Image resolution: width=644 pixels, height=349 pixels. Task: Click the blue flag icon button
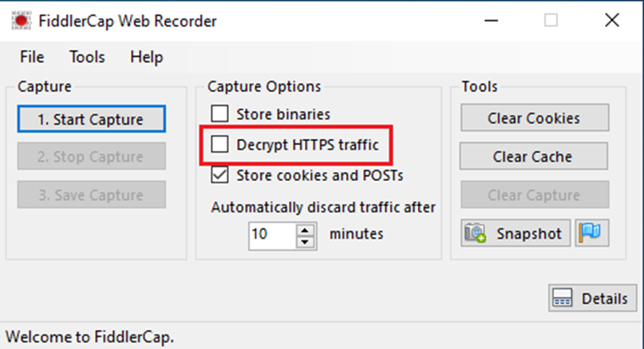pyautogui.click(x=592, y=233)
